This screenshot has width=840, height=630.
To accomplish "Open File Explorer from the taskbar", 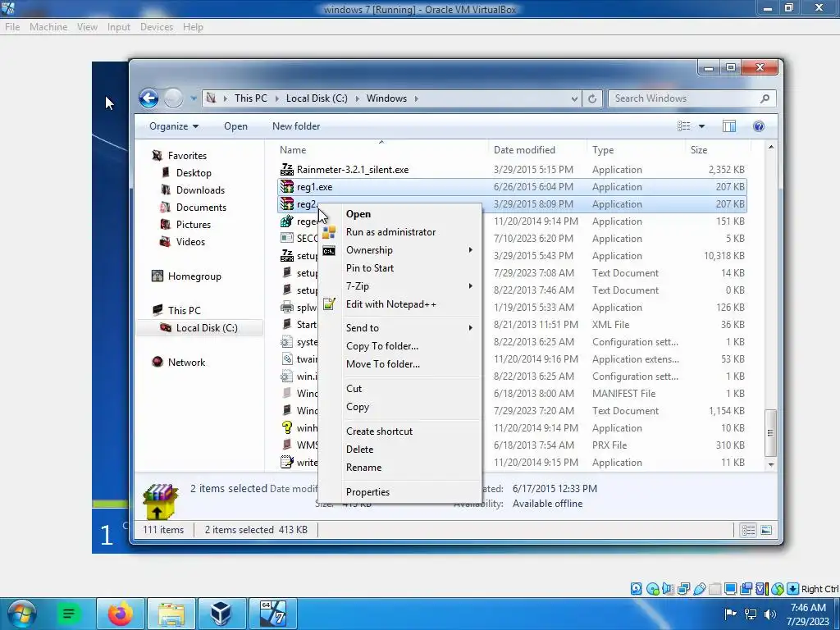I will 171,614.
